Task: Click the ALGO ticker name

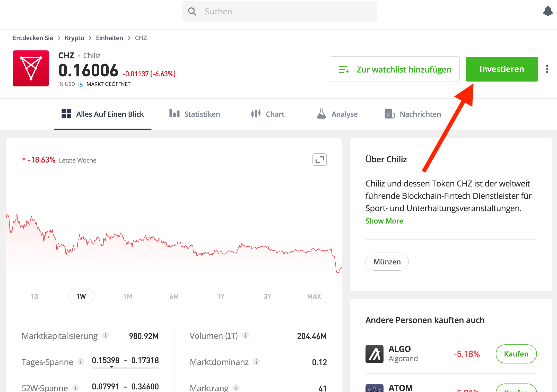Action: click(400, 349)
